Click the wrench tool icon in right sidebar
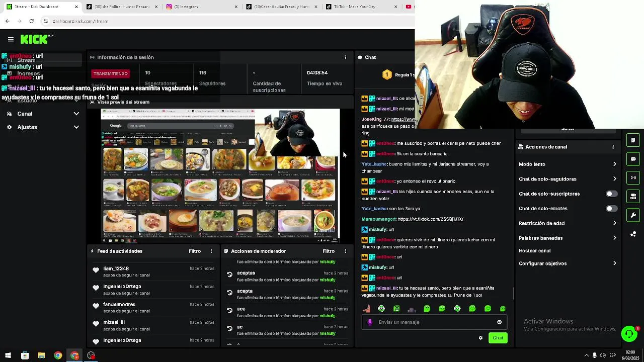 pyautogui.click(x=633, y=215)
